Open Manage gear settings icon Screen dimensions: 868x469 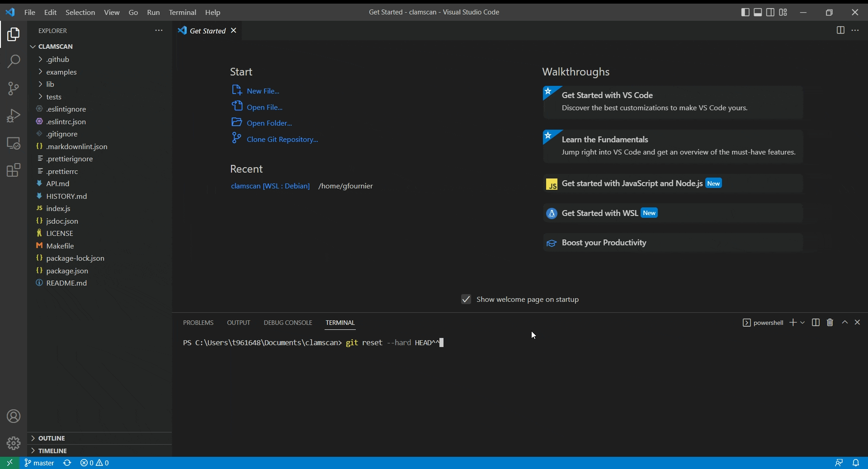click(x=14, y=443)
